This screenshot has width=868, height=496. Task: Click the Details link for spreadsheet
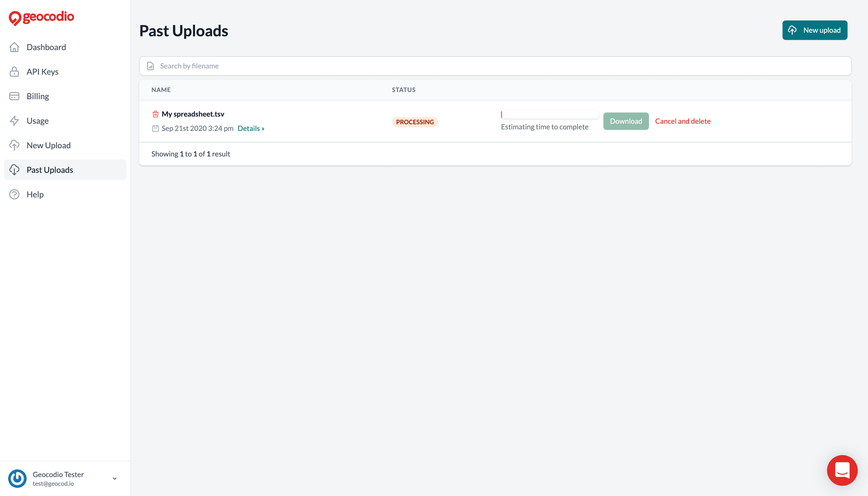pos(250,128)
